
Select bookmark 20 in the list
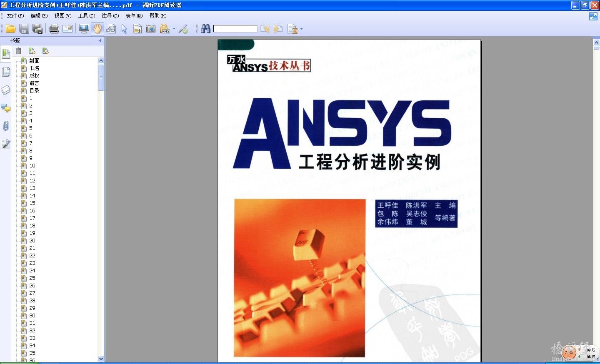pos(32,241)
